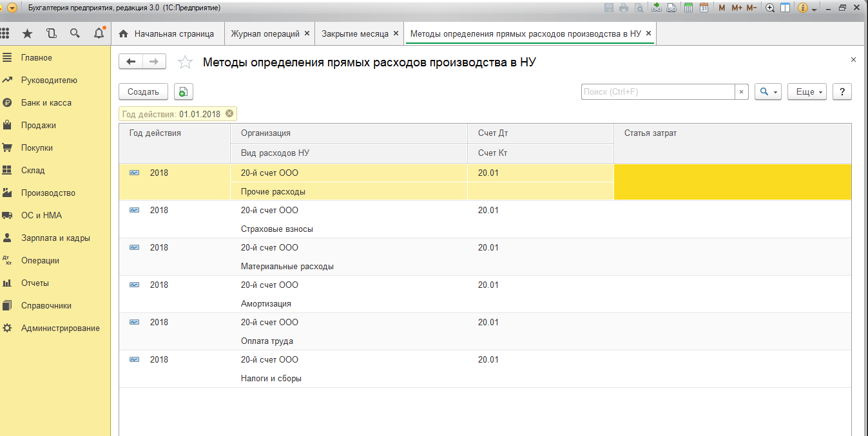Go to Начальная страница tab
The width and height of the screenshot is (868, 436).
coord(167,33)
